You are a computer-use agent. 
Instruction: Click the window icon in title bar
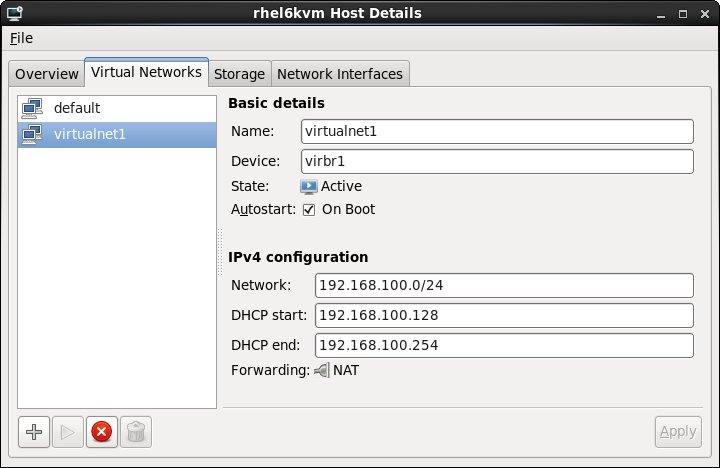click(x=15, y=13)
